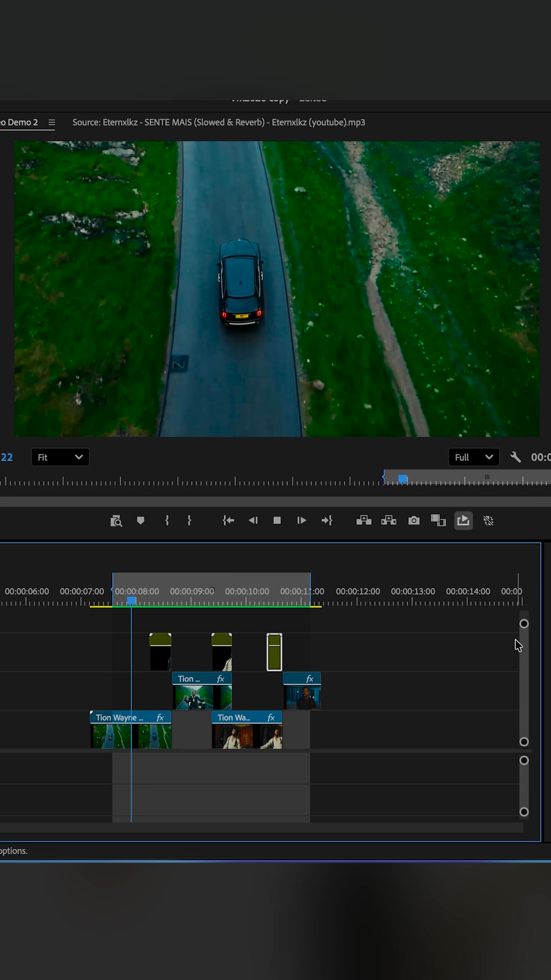551x980 pixels.
Task: Select the white-outlined adjustment clip on the top track
Action: 274,652
